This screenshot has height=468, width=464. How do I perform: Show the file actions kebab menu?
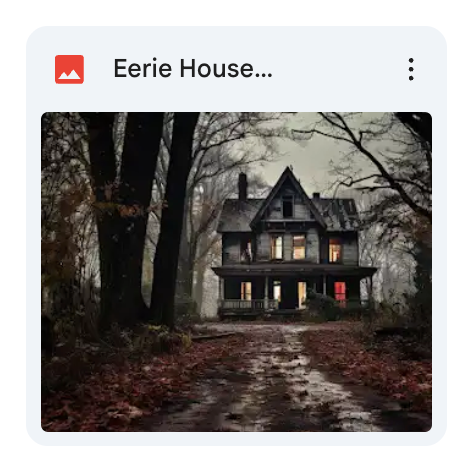point(411,69)
